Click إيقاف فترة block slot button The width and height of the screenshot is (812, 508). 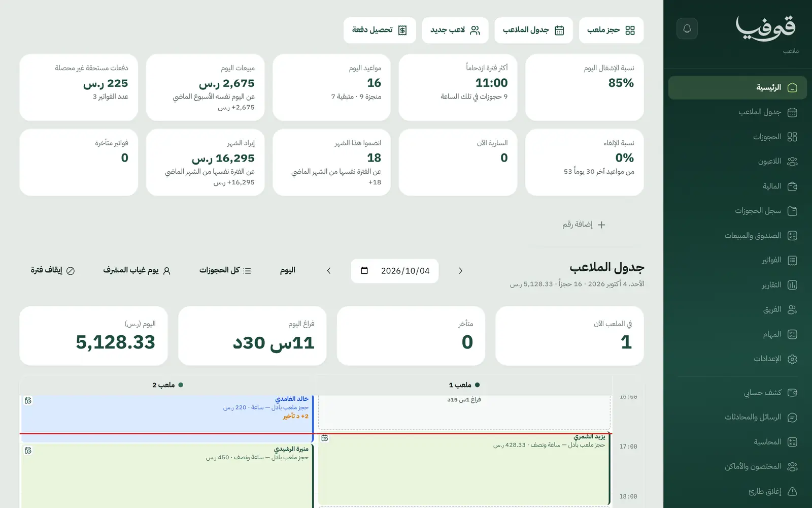53,270
